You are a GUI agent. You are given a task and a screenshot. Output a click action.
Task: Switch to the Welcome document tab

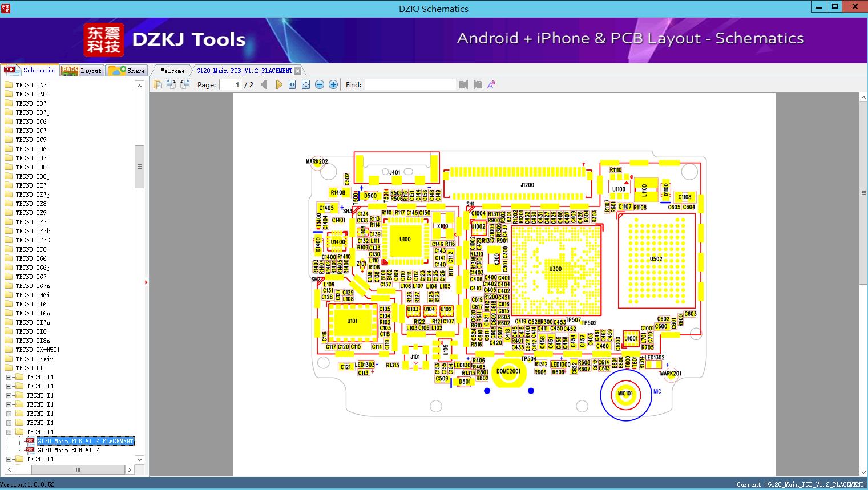[x=172, y=71]
